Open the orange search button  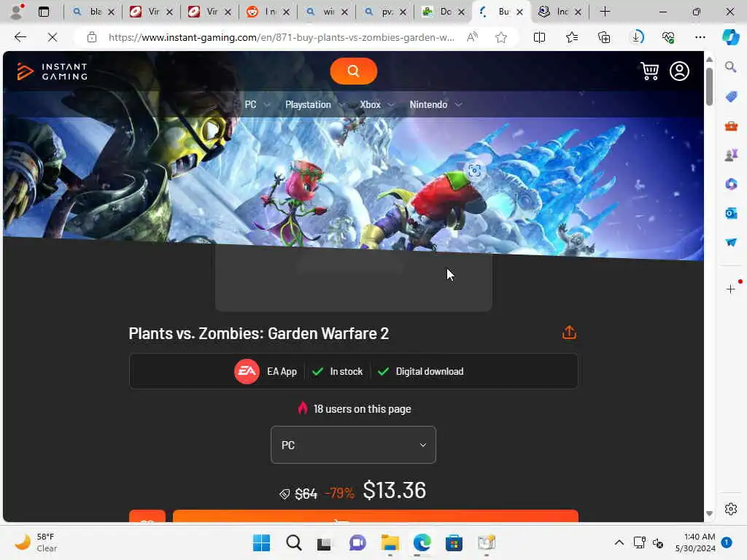tap(353, 71)
